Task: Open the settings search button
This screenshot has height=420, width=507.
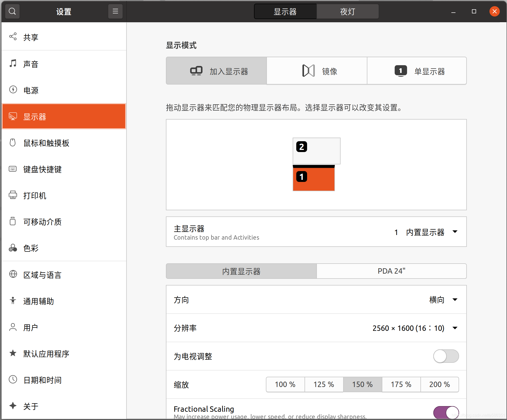Action: 12,11
